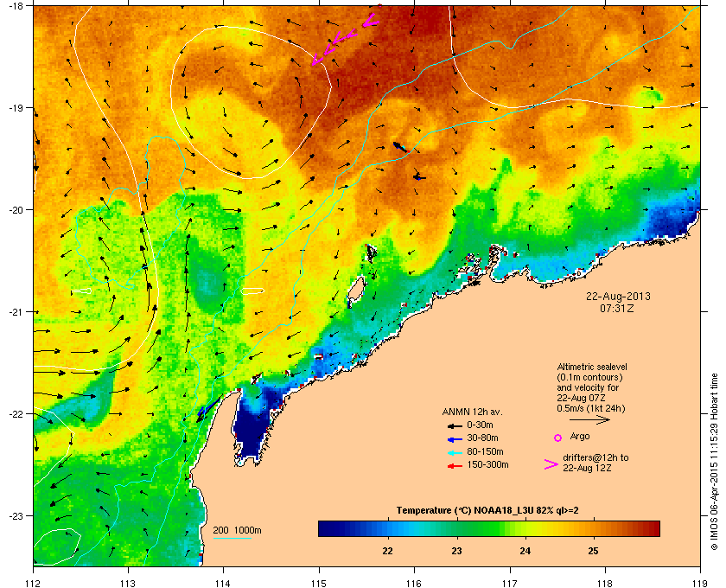726x588 pixels.
Task: Click the 0-30m legend text
Action: 481,425
